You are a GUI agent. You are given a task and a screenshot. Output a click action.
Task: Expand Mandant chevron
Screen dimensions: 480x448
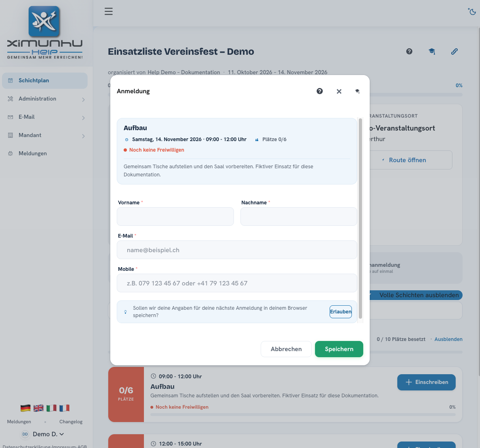click(83, 136)
